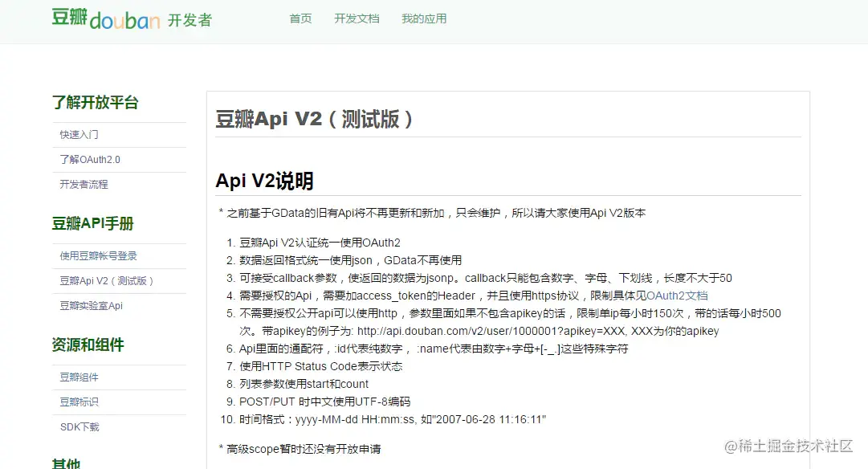This screenshot has height=469, width=868.
Task: Open 豆瓣组件 sidebar link
Action: tap(79, 377)
